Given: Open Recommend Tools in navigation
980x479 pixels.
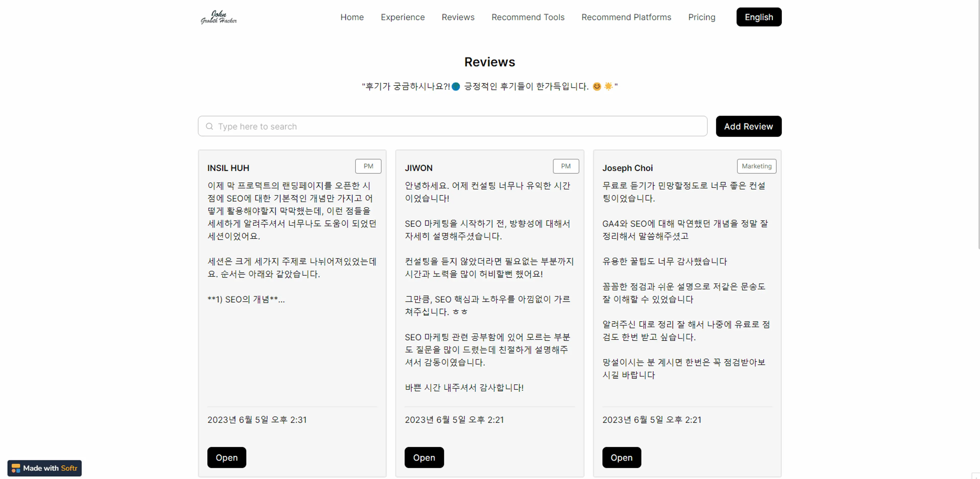Looking at the screenshot, I should click(528, 17).
